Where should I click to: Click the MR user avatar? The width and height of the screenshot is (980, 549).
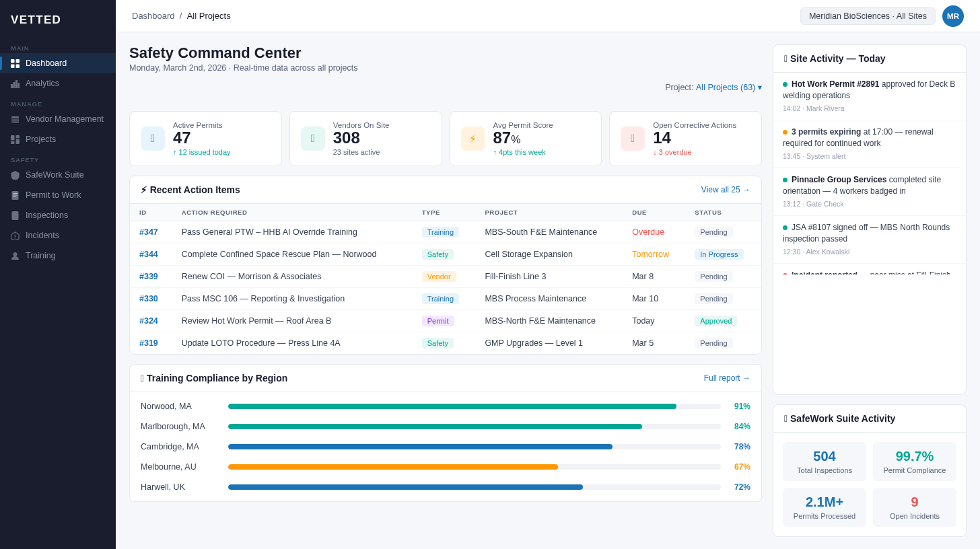(x=953, y=15)
